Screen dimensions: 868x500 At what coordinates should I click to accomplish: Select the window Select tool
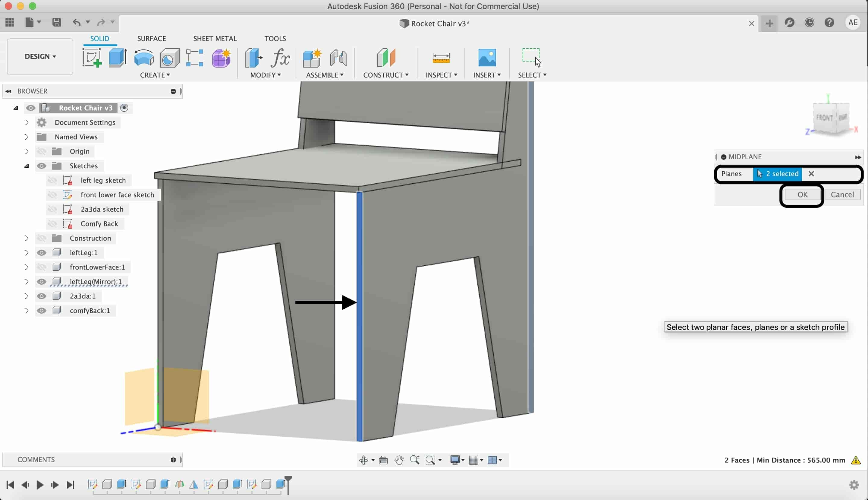[532, 57]
